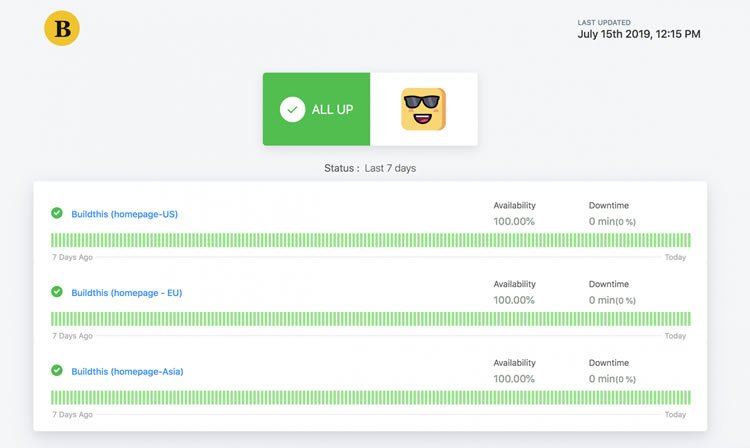This screenshot has width=750, height=448.
Task: Select the Last 7 days status period
Action: pyautogui.click(x=390, y=168)
